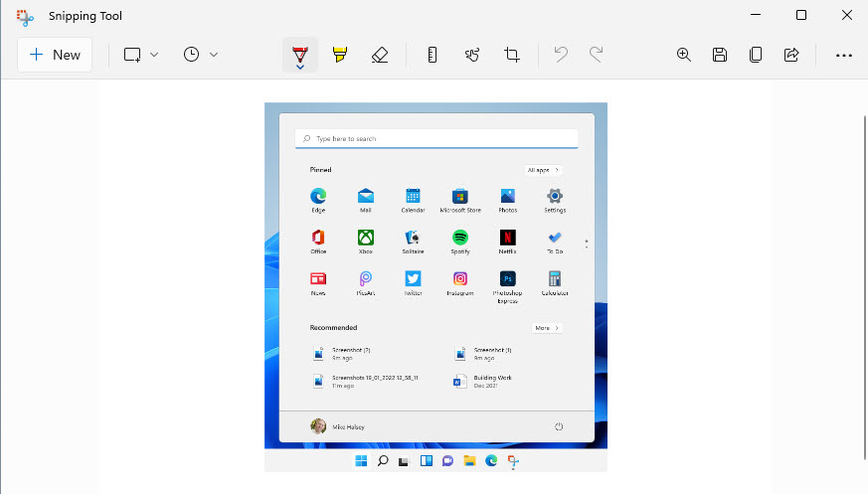Click the Snipping Tool icon in title bar
868x494 pixels.
tap(25, 16)
